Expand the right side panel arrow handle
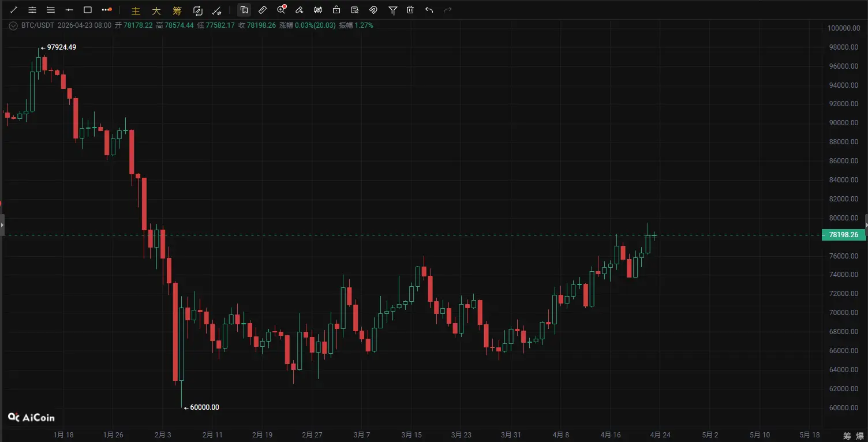 (x=866, y=224)
